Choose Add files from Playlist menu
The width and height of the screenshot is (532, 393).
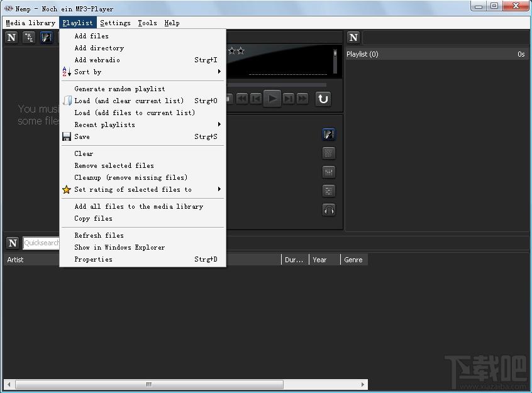tap(143, 36)
